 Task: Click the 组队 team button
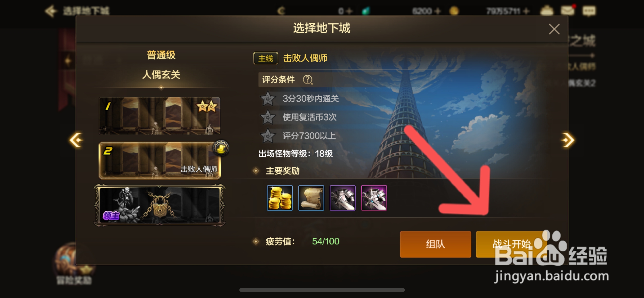435,244
